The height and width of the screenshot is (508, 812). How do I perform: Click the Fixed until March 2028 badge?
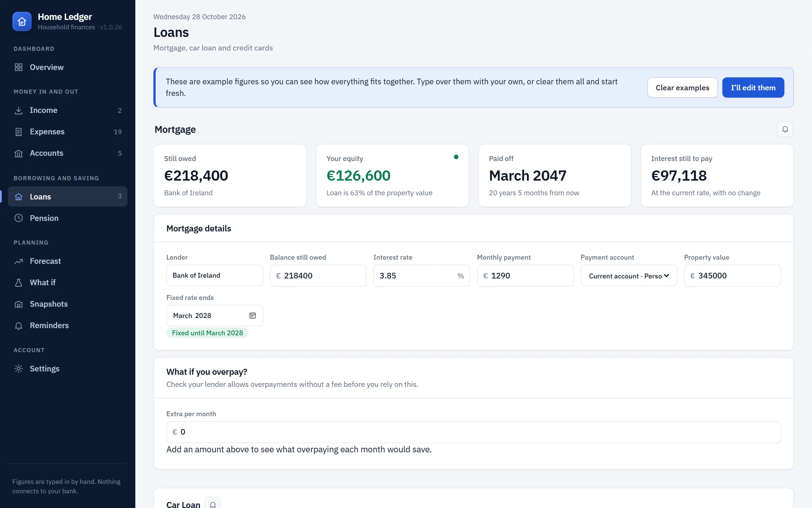click(208, 333)
